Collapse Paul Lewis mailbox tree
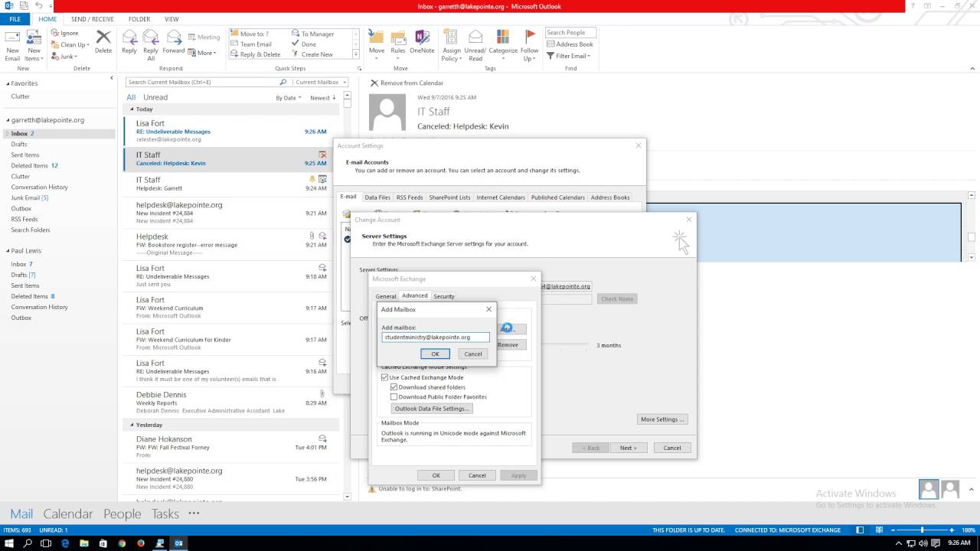 click(x=8, y=251)
